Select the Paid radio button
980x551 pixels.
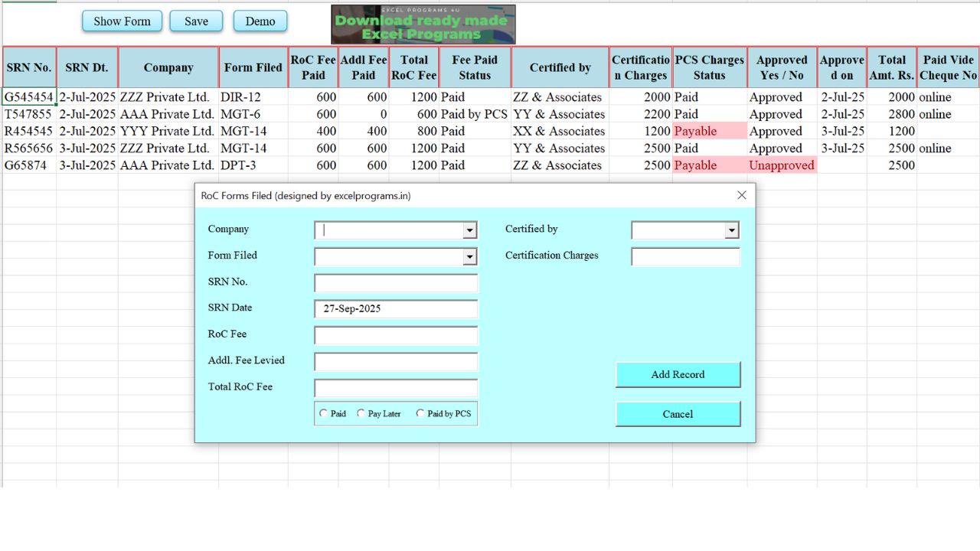324,413
